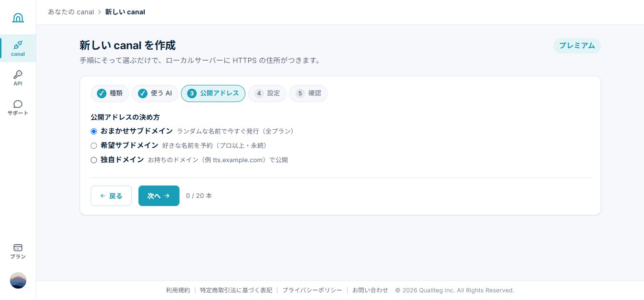
Task: Click the breadcrumb chevron separator
Action: (99, 12)
